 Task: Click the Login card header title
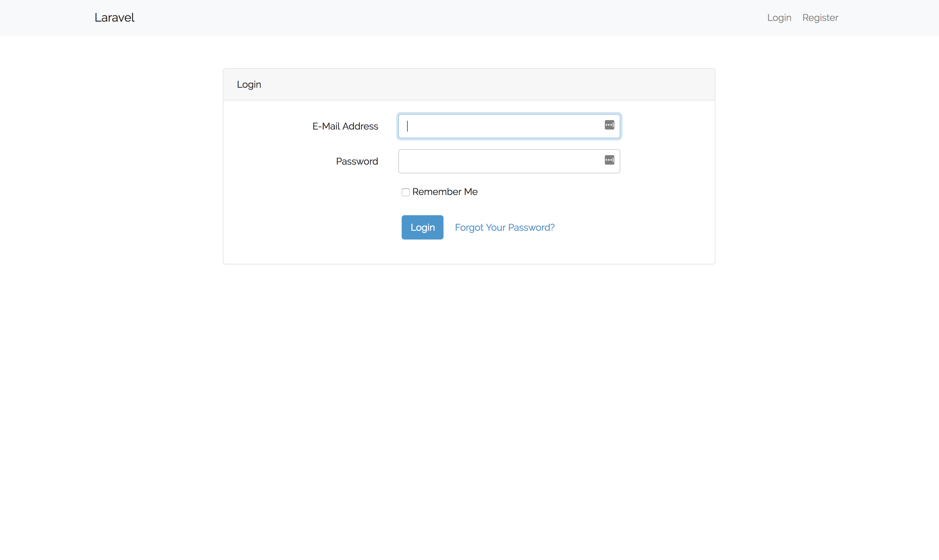(249, 85)
